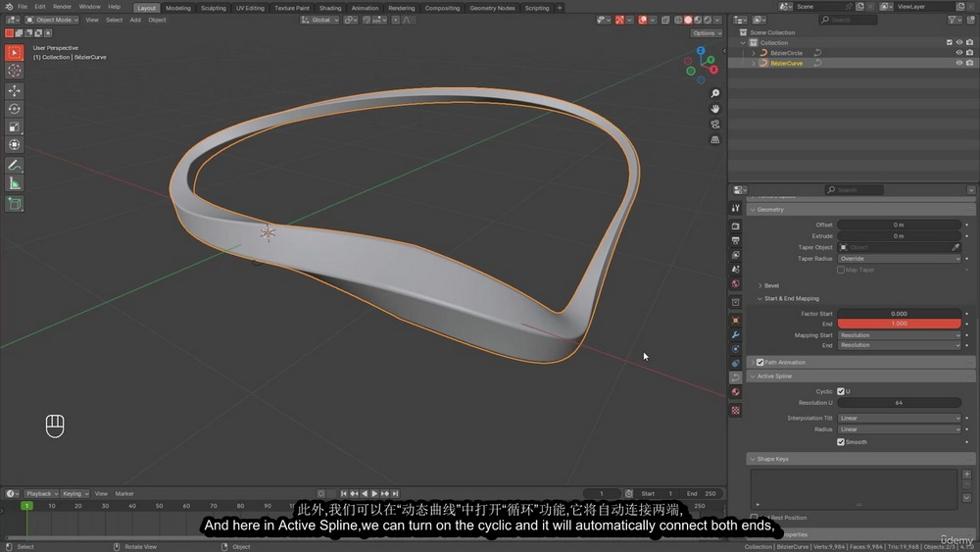Hide BézierCircle with its eye icon
980x552 pixels.
[x=958, y=53]
